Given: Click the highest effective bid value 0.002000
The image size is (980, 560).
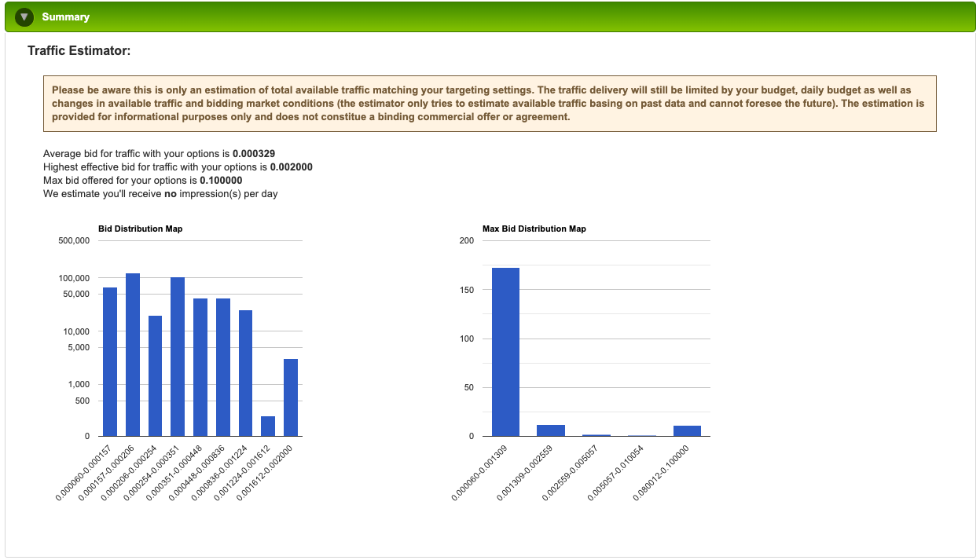Looking at the screenshot, I should (291, 167).
